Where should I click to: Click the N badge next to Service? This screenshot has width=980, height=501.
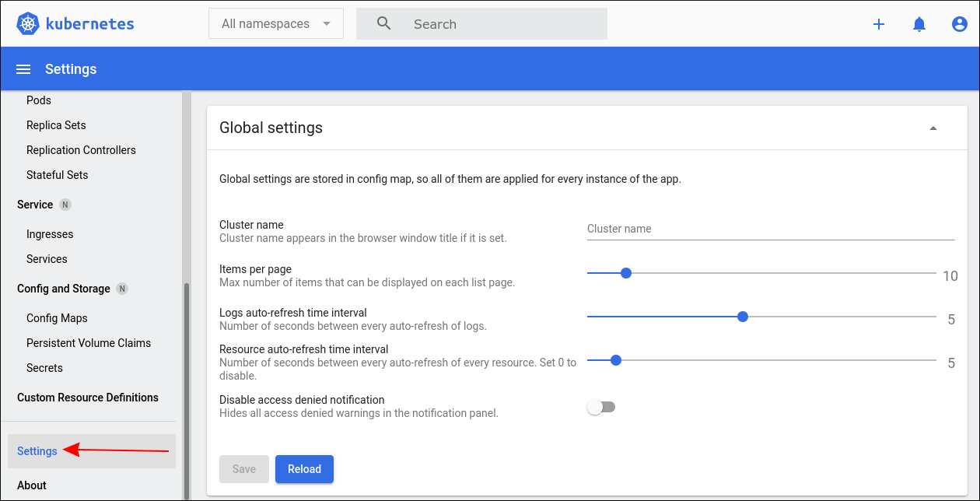[65, 205]
